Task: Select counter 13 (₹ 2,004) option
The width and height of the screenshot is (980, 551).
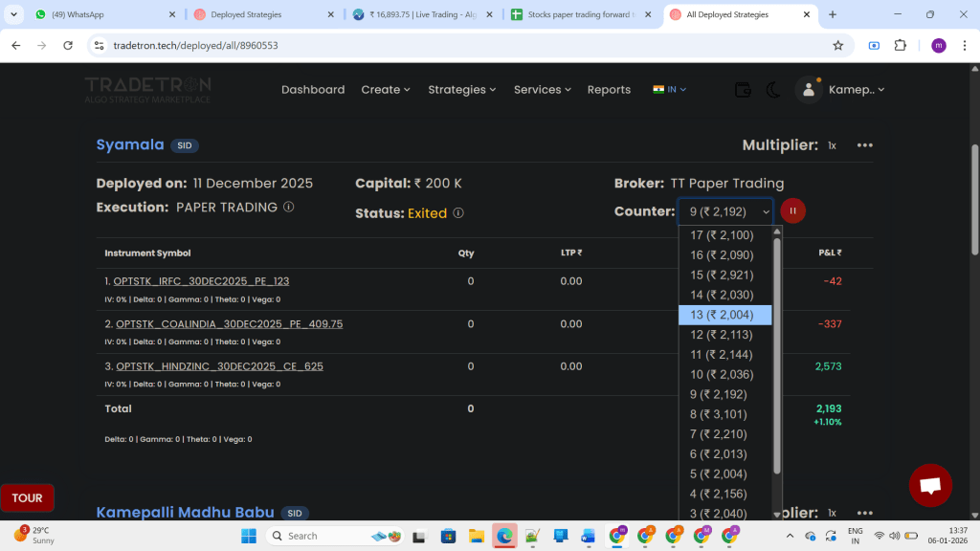Action: click(x=723, y=315)
